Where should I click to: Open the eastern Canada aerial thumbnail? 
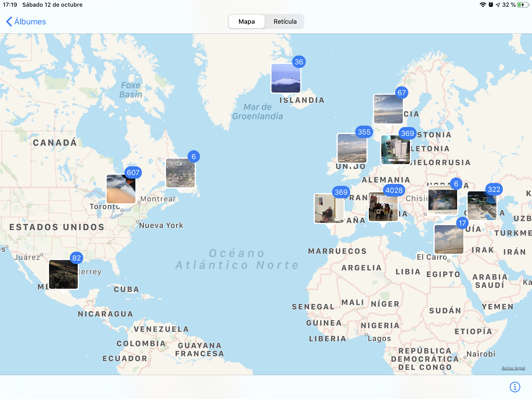pyautogui.click(x=180, y=173)
